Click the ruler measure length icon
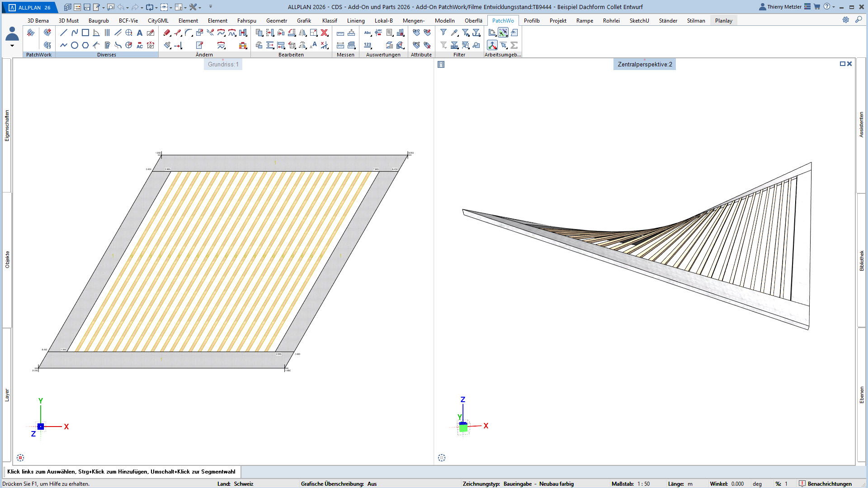 pos(340,33)
